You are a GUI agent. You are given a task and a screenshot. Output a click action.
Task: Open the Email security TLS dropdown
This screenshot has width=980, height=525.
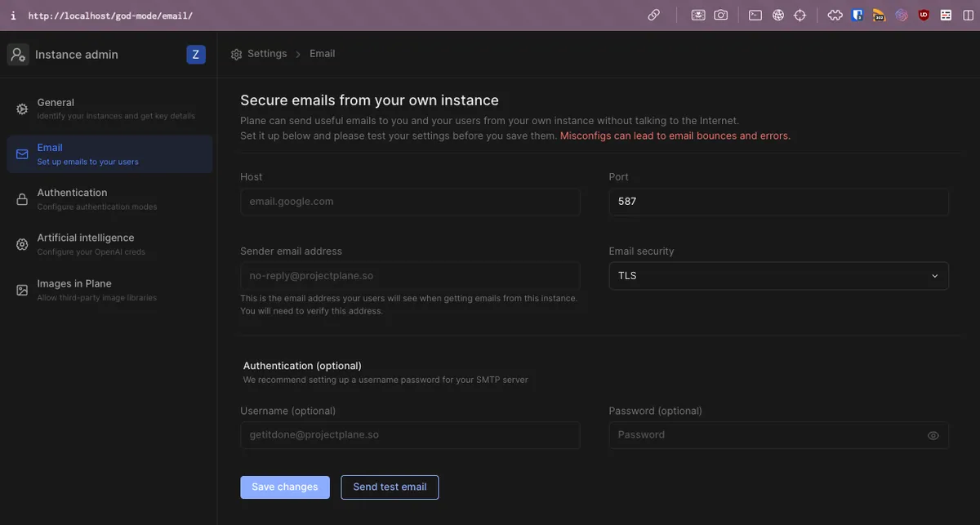click(x=778, y=276)
